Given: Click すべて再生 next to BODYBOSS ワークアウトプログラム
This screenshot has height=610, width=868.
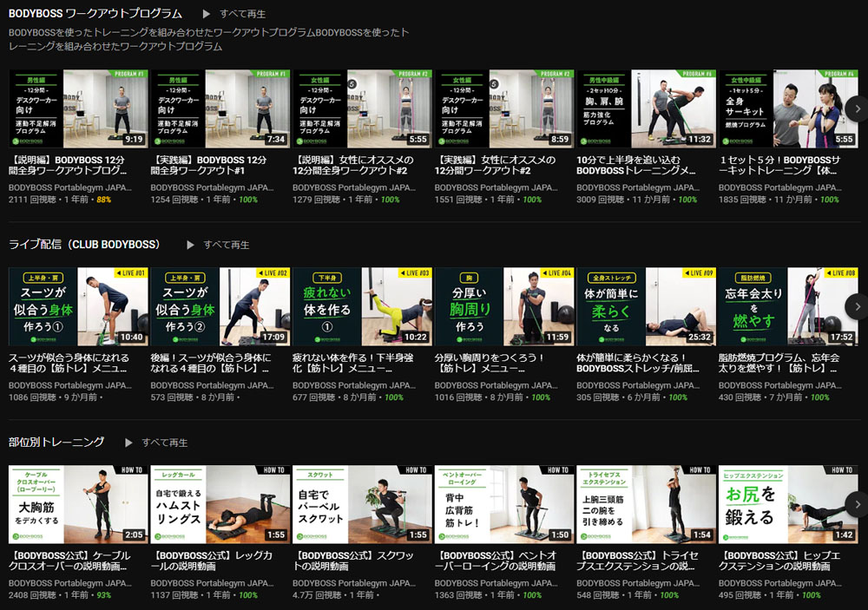Looking at the screenshot, I should click(242, 14).
